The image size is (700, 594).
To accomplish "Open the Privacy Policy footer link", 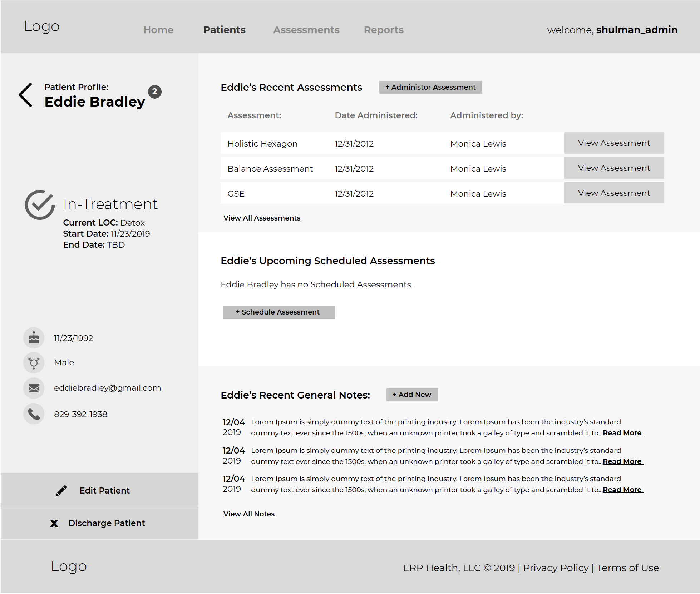I will point(556,568).
